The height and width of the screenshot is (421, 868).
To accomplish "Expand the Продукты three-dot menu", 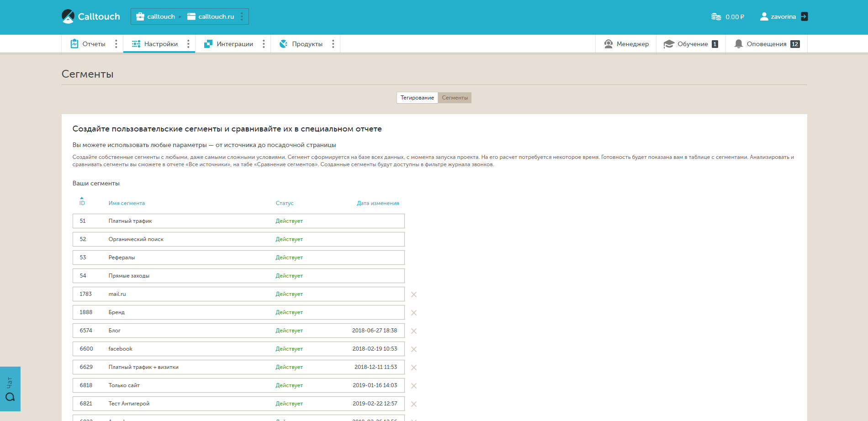I will (x=333, y=44).
